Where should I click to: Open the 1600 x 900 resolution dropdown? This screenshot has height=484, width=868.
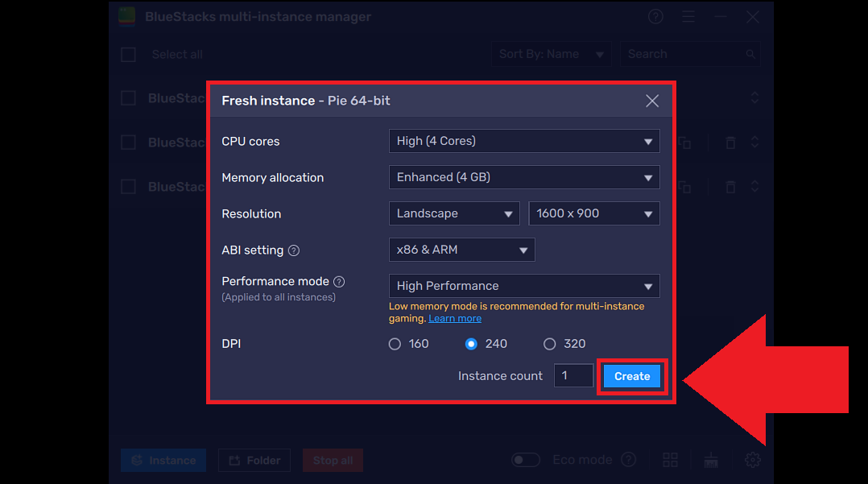pos(593,213)
